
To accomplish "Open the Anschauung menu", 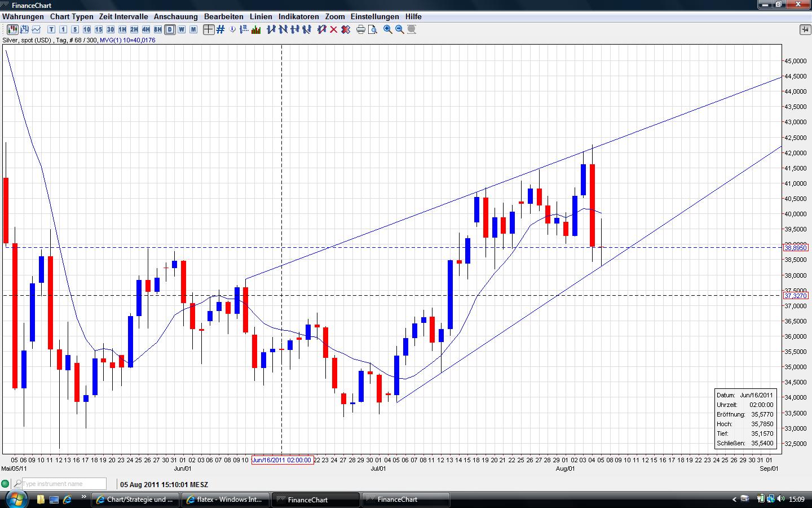I will point(176,16).
